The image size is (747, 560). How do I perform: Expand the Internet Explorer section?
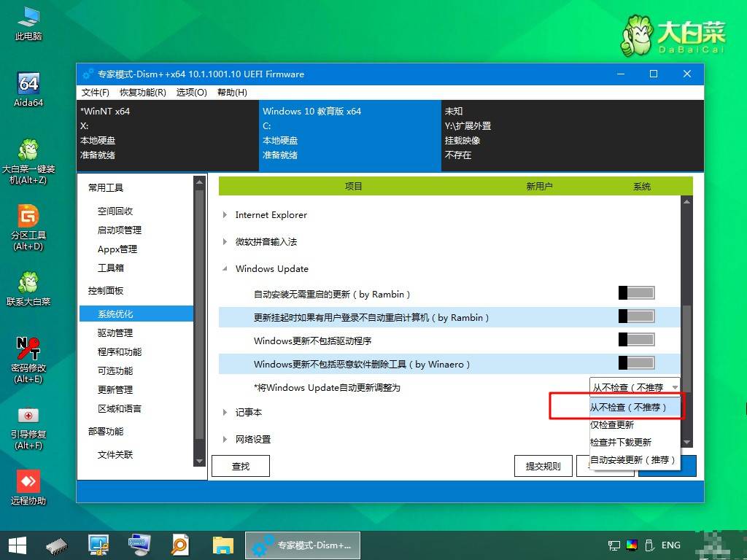pyautogui.click(x=225, y=215)
